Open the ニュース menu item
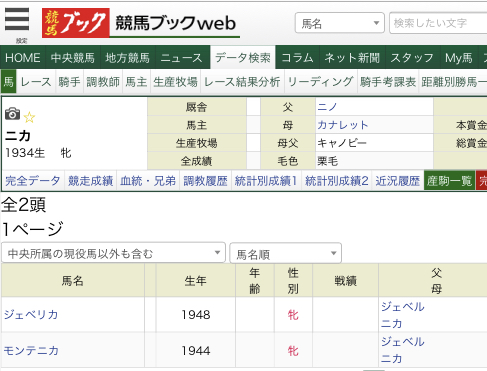 click(x=182, y=58)
